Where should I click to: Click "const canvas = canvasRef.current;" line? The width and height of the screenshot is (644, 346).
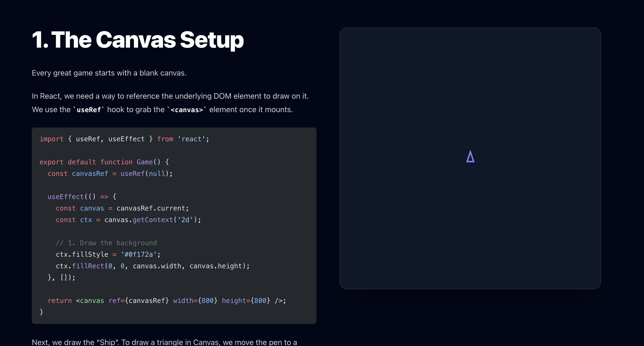pos(122,208)
